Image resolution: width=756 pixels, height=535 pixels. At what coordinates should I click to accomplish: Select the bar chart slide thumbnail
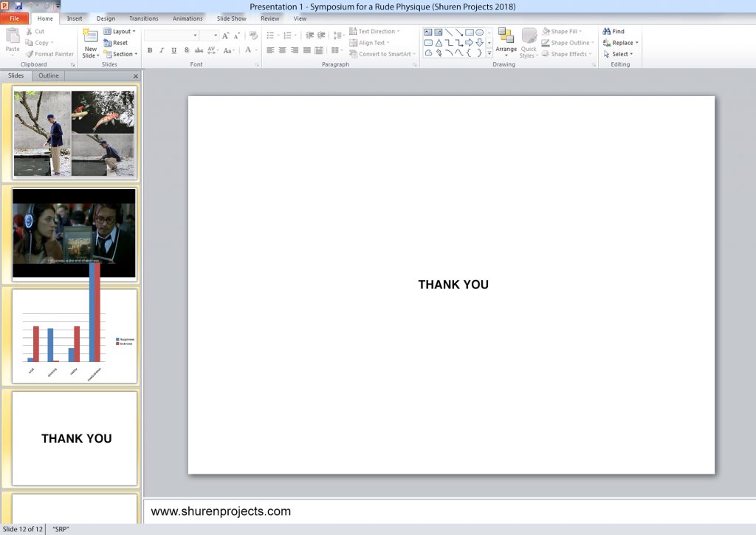[x=75, y=336]
